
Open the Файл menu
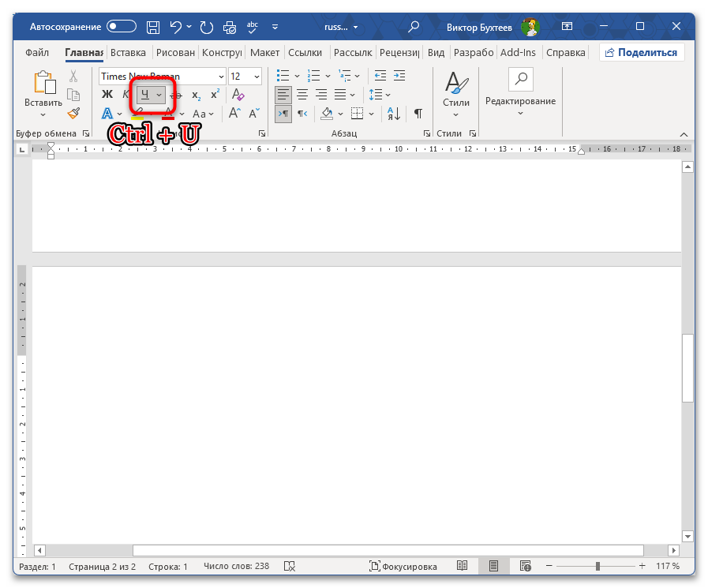tap(37, 52)
